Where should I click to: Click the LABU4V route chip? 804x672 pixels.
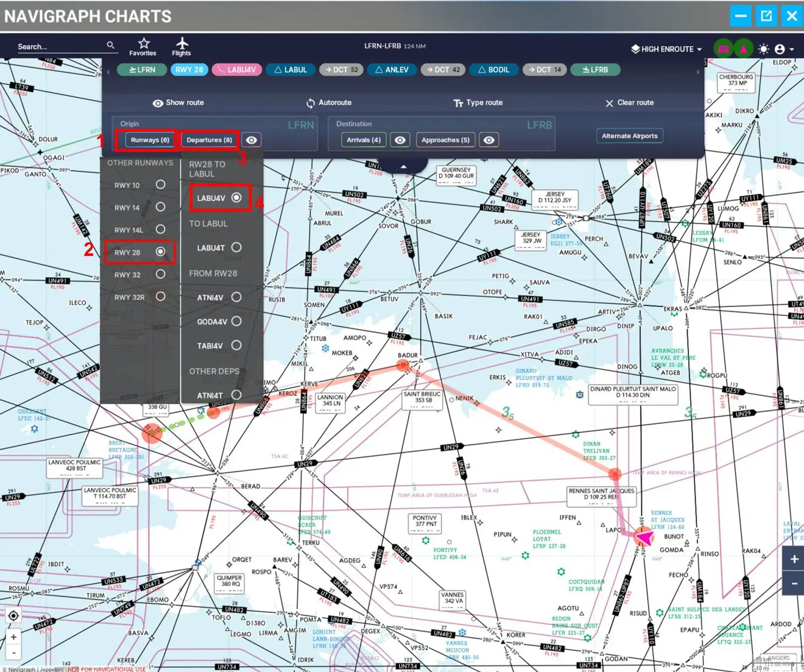click(x=237, y=70)
